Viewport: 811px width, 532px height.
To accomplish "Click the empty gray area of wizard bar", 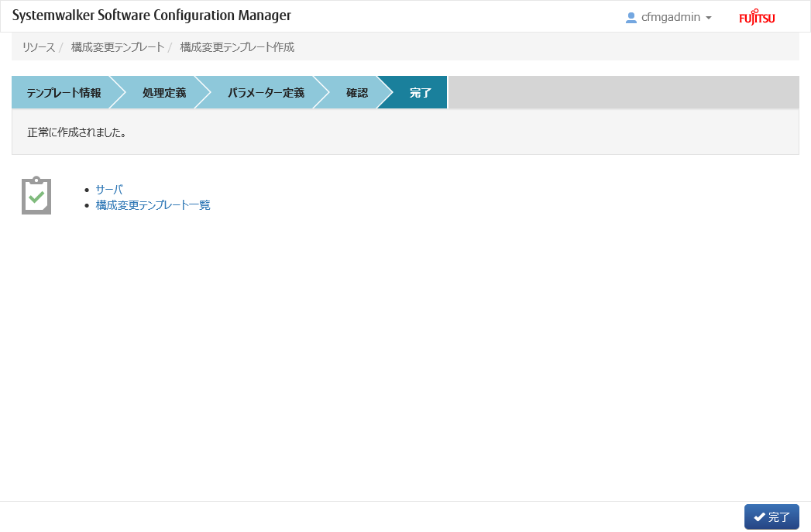I will [x=623, y=93].
